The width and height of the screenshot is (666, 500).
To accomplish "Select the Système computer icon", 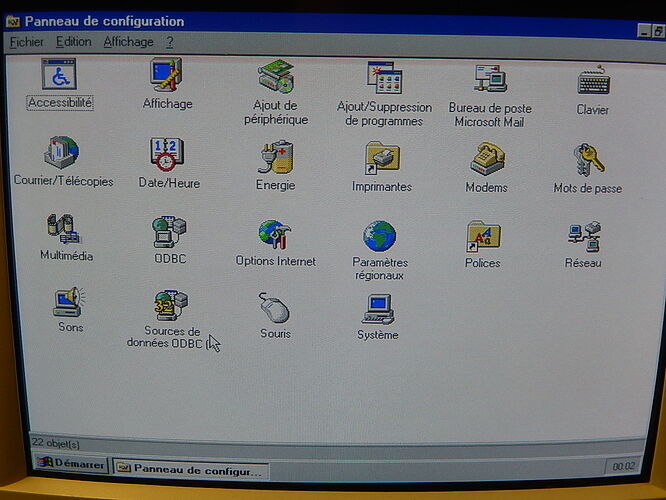I will 378,309.
